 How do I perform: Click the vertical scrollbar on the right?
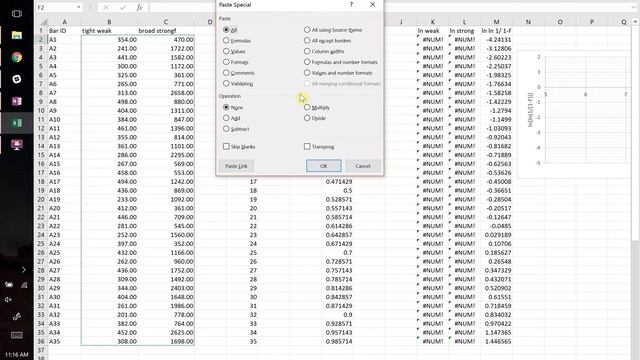635,132
